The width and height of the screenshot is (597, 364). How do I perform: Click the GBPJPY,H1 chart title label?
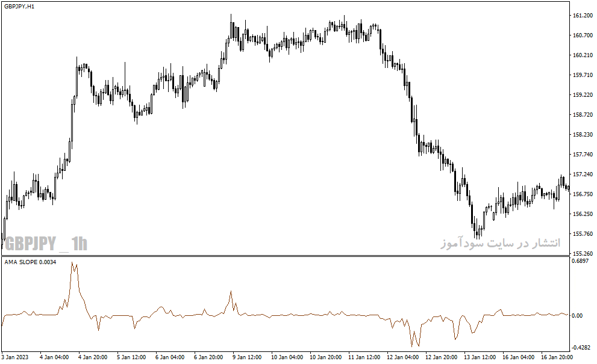click(x=19, y=7)
